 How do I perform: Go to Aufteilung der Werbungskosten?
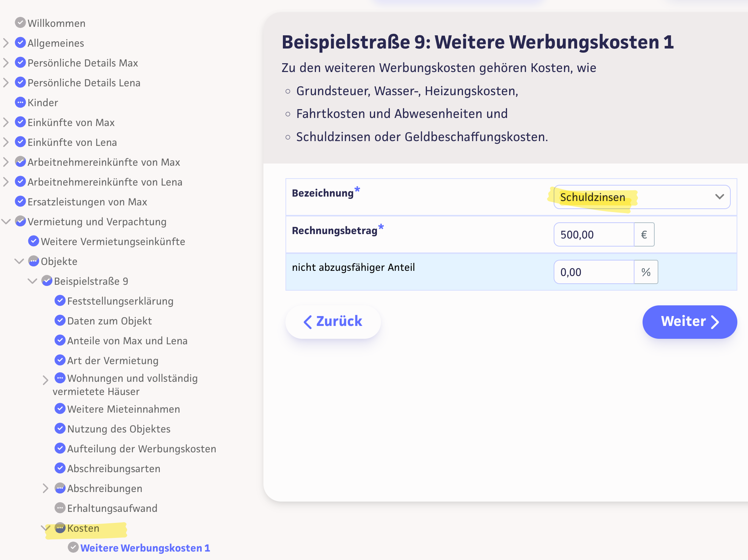click(141, 448)
